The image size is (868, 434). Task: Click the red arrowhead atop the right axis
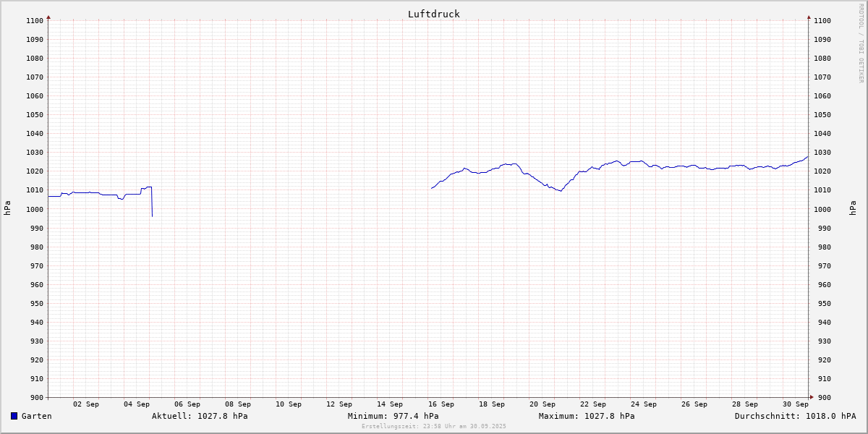click(809, 17)
